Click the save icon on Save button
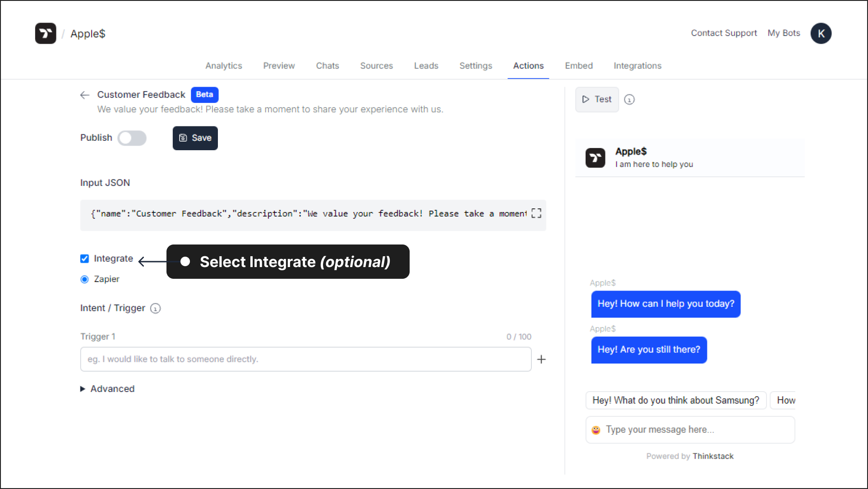The height and width of the screenshot is (489, 868). click(x=183, y=138)
